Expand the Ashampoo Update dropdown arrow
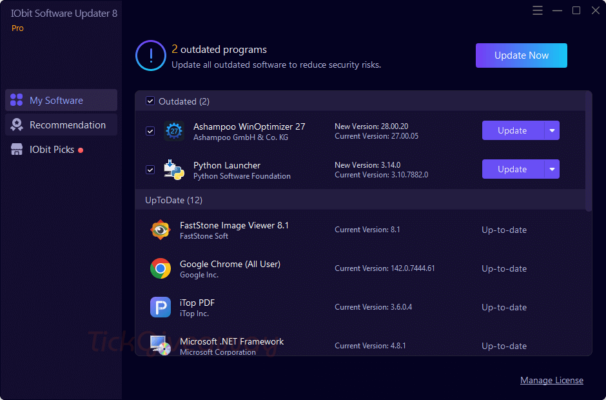 pyautogui.click(x=552, y=131)
